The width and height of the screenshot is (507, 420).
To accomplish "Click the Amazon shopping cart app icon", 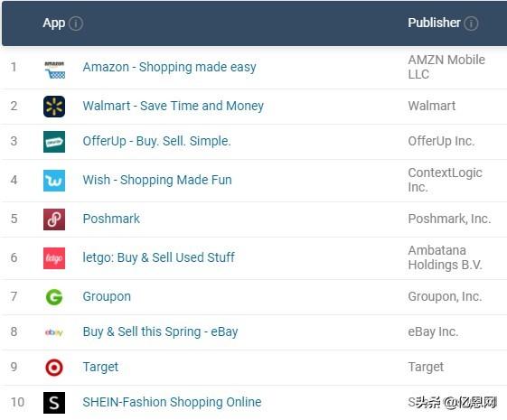I will coord(54,70).
